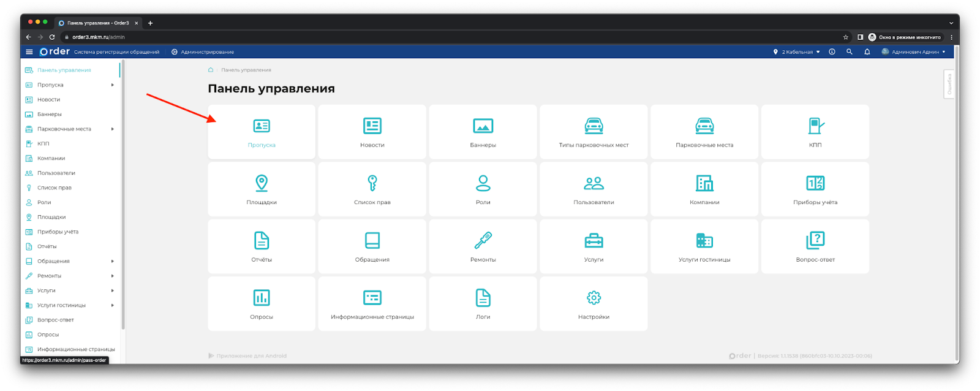Open Админович Админ user menu dropdown
Image resolution: width=980 pixels, height=391 pixels.
[x=914, y=52]
